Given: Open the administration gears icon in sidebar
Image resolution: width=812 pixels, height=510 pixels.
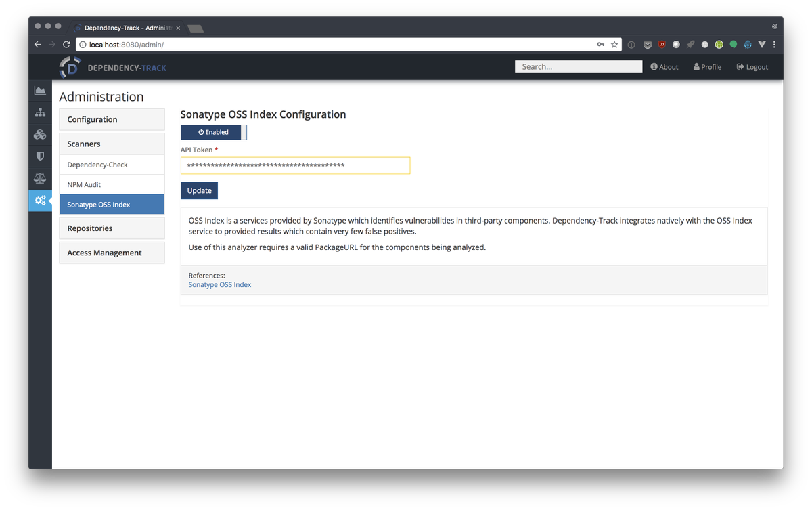Looking at the screenshot, I should coord(40,200).
